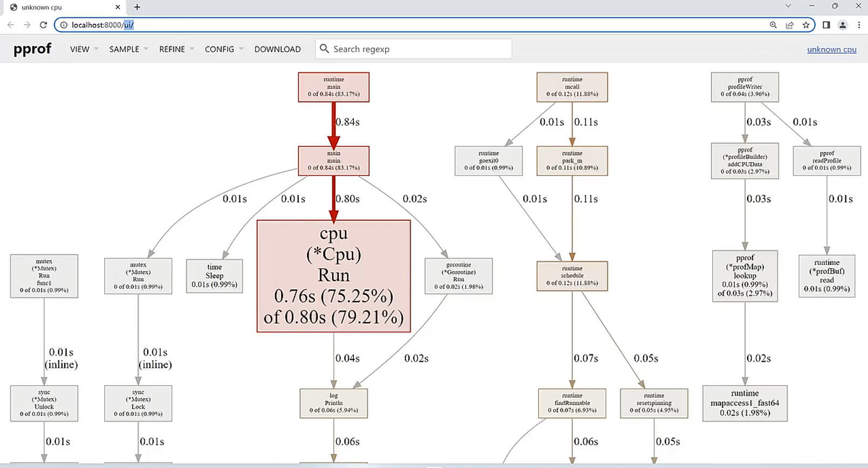
Task: Click the 'unknown cpu' link
Action: point(831,50)
